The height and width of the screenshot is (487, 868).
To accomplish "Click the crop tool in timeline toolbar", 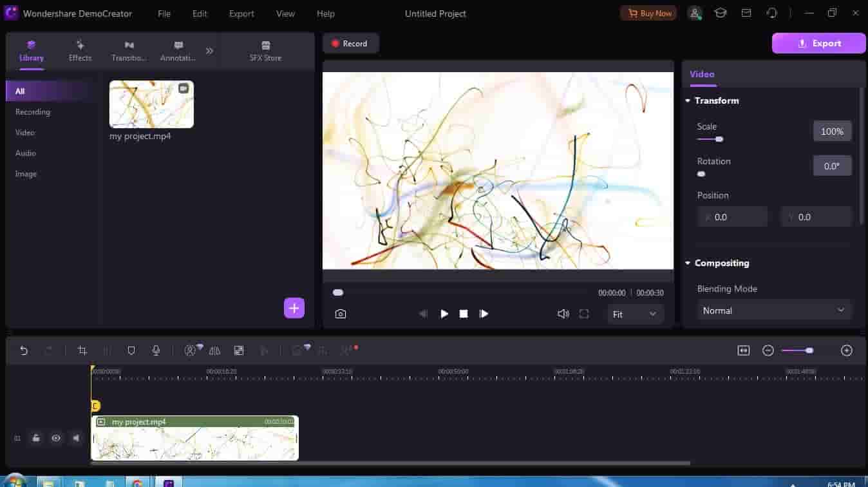I will click(x=82, y=350).
